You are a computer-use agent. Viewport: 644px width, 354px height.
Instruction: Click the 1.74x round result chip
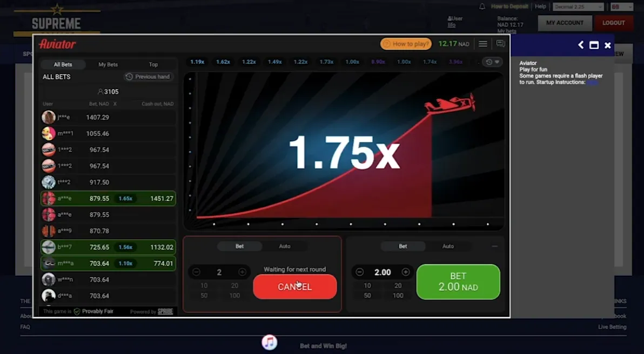click(430, 62)
